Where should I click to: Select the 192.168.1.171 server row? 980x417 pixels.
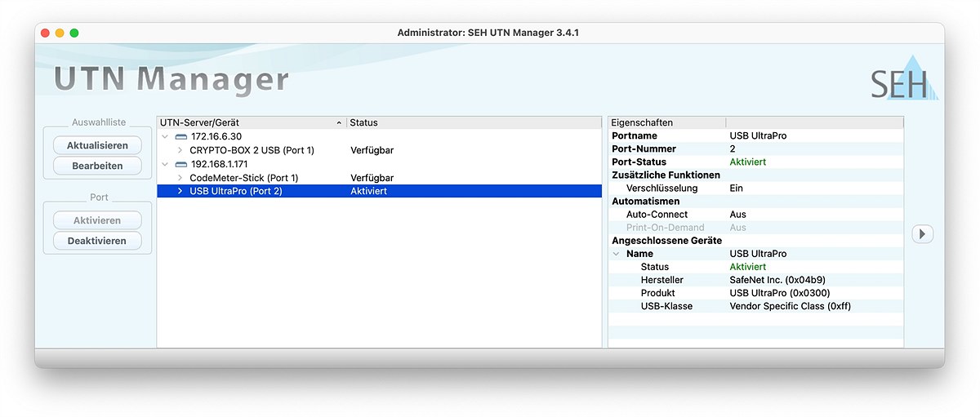[x=379, y=164]
